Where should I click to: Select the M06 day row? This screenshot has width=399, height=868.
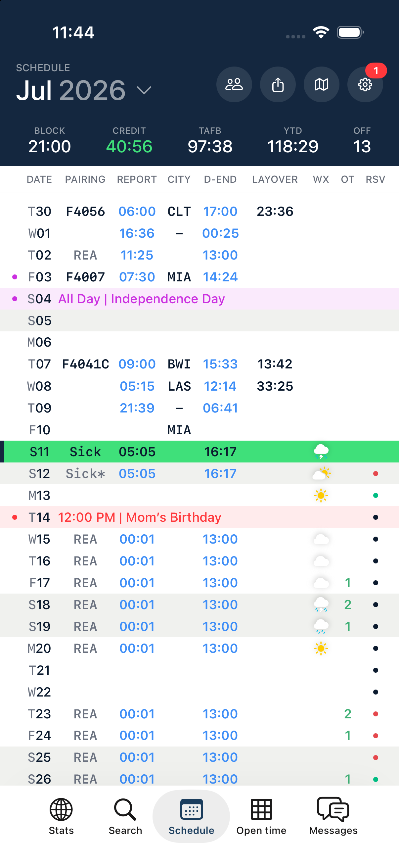(199, 342)
